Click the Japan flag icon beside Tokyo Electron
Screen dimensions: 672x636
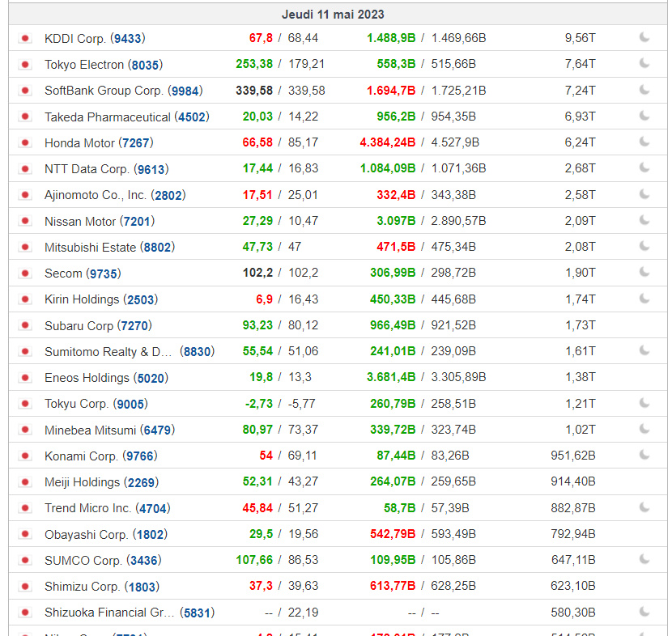coord(25,65)
